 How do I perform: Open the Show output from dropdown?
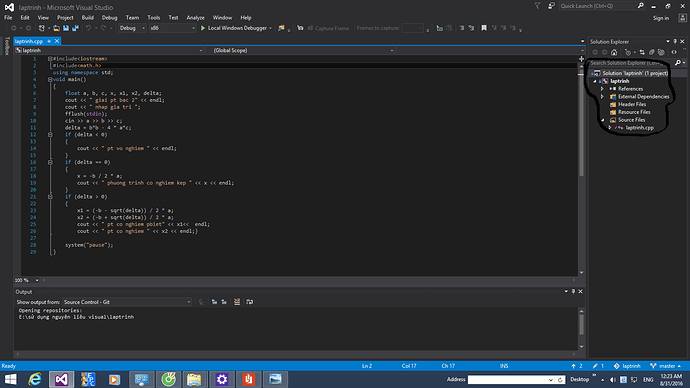127,302
